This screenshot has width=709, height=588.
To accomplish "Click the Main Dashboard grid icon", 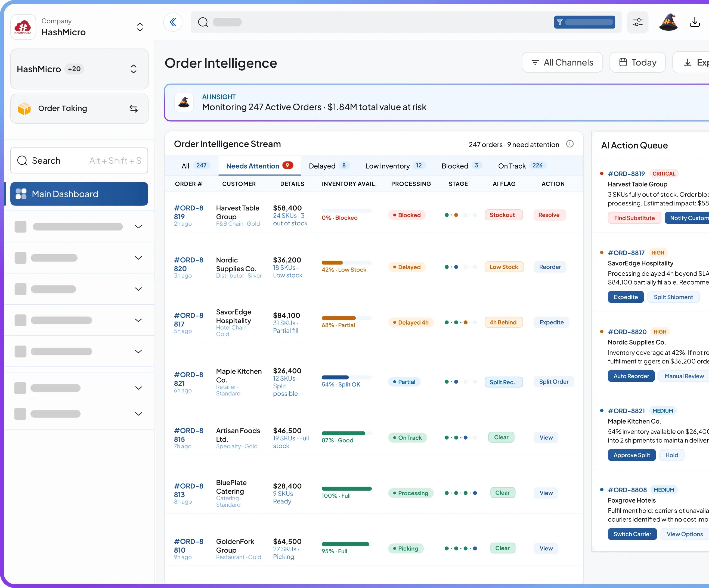I will pos(21,194).
